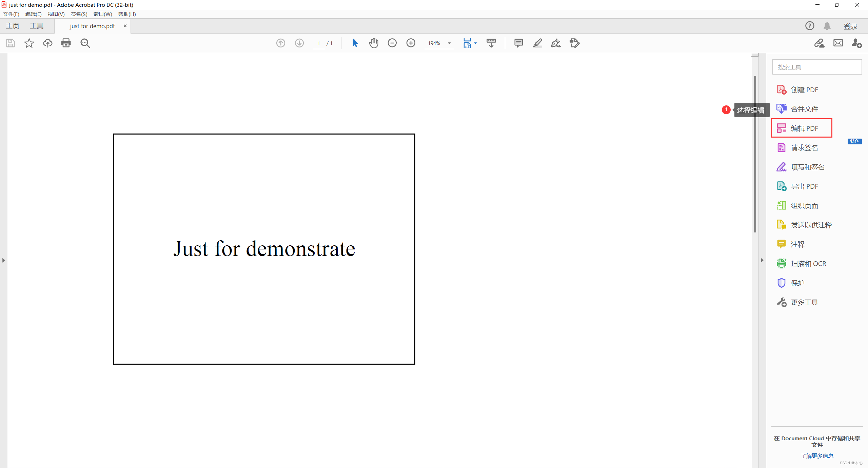The height and width of the screenshot is (468, 868).
Task: Click the vertical document scrollbar
Action: point(755,154)
